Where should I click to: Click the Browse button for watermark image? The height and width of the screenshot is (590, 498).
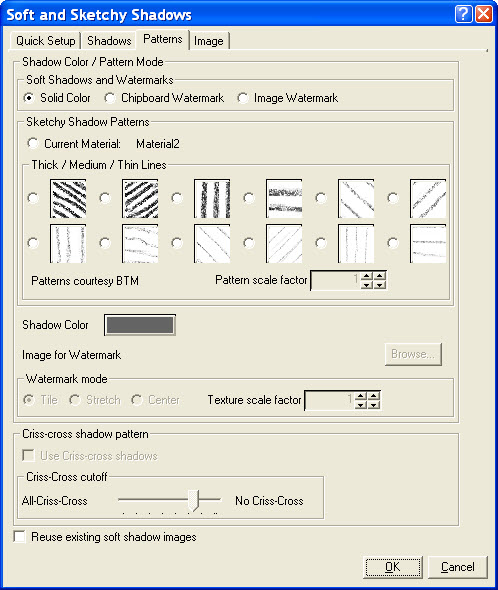click(413, 354)
